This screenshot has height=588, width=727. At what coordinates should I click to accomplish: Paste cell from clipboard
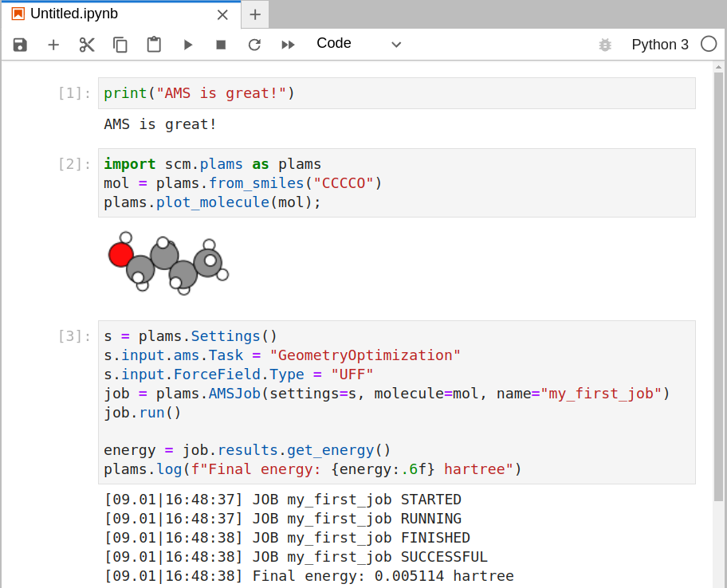click(x=153, y=45)
